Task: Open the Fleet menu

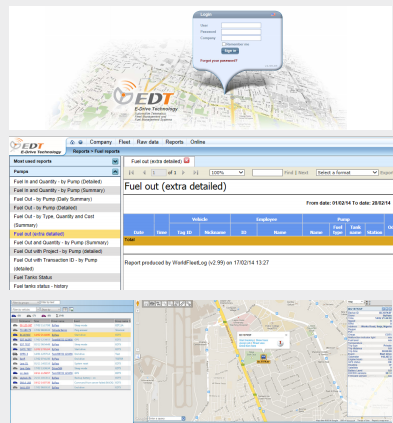Action: click(x=124, y=142)
